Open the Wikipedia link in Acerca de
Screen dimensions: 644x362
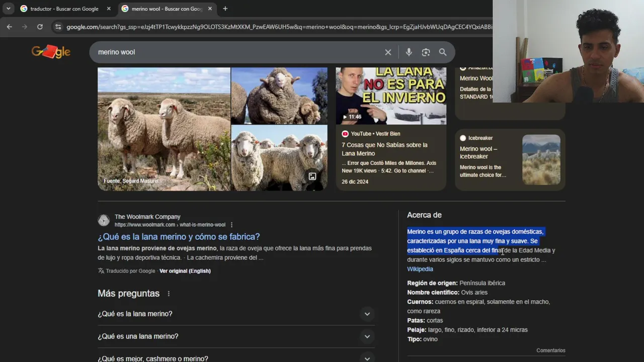click(x=420, y=269)
